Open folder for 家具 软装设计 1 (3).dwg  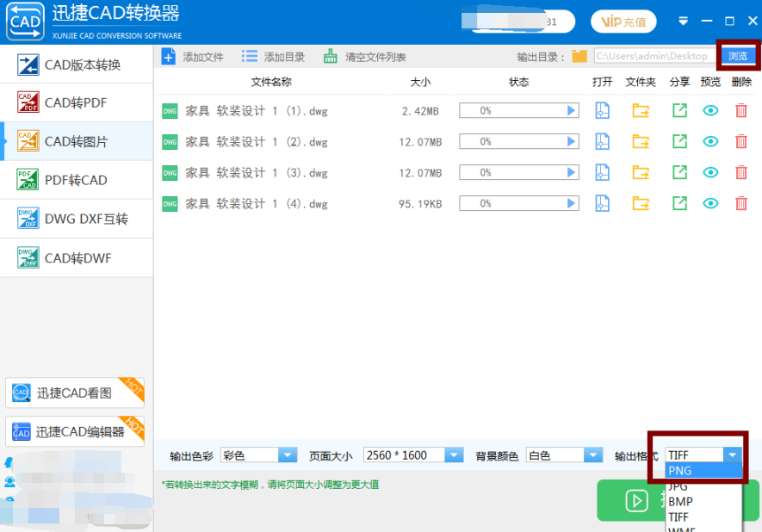pyautogui.click(x=641, y=172)
